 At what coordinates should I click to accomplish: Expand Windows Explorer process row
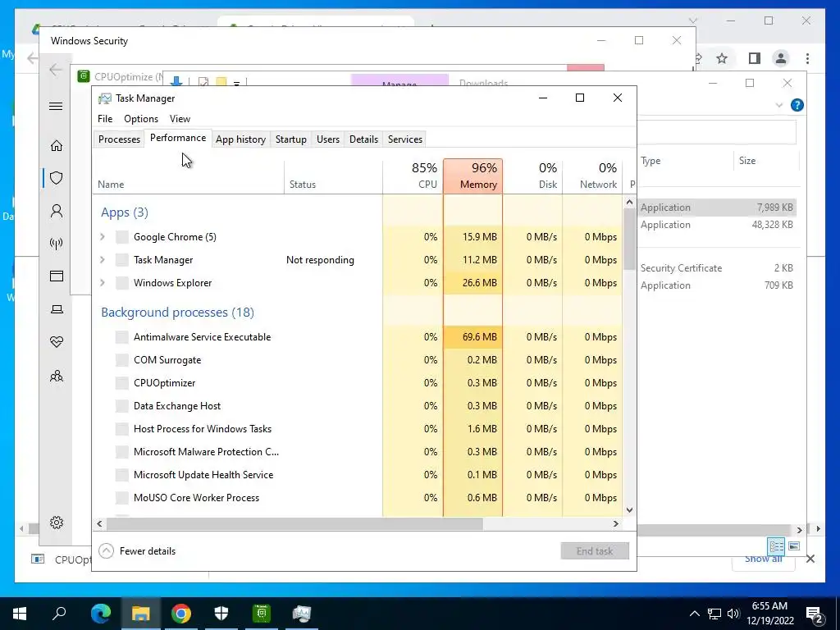pos(103,283)
